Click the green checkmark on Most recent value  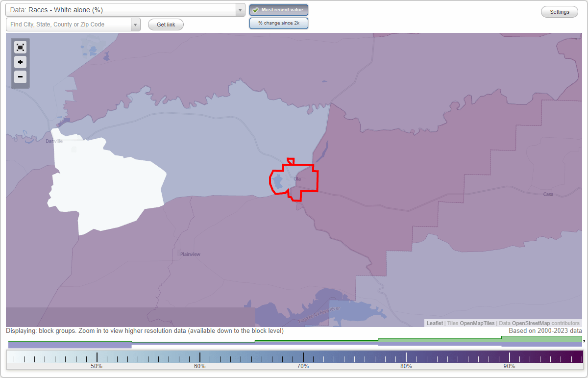pyautogui.click(x=255, y=10)
